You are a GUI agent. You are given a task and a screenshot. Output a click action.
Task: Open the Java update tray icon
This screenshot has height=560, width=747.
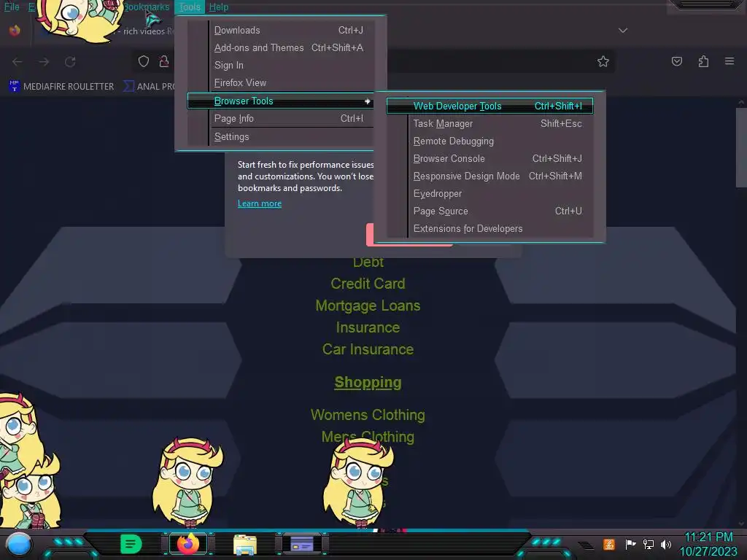(x=609, y=544)
